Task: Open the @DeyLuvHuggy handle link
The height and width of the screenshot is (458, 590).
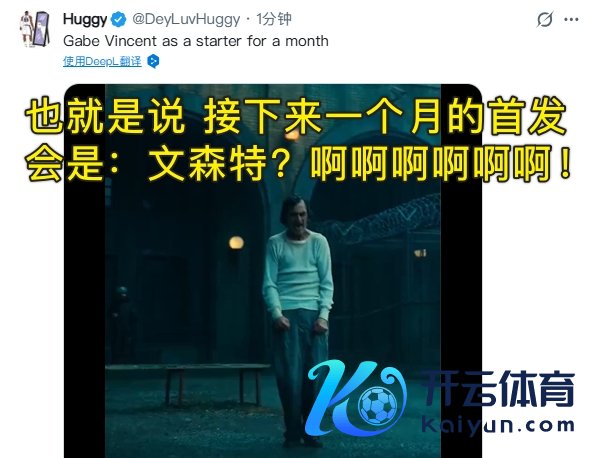Action: pos(186,19)
